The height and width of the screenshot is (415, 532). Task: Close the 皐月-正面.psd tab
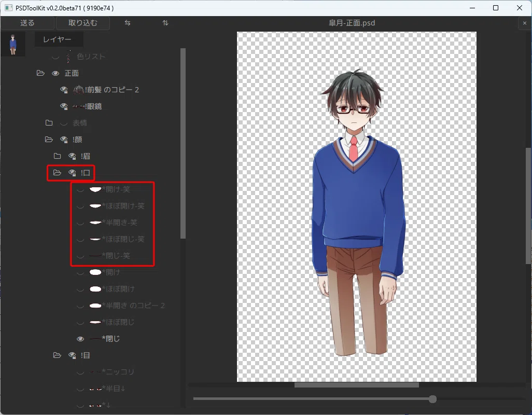click(525, 23)
